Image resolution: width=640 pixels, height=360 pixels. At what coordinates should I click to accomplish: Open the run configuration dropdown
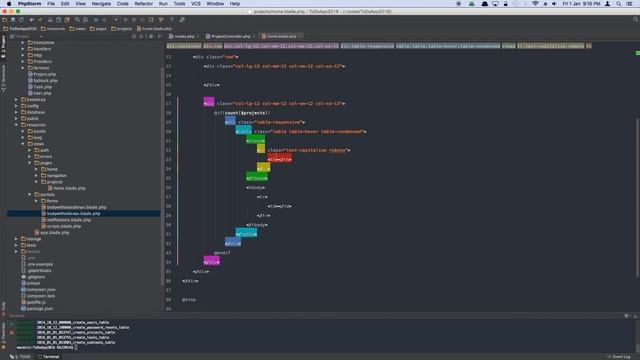[116, 20]
